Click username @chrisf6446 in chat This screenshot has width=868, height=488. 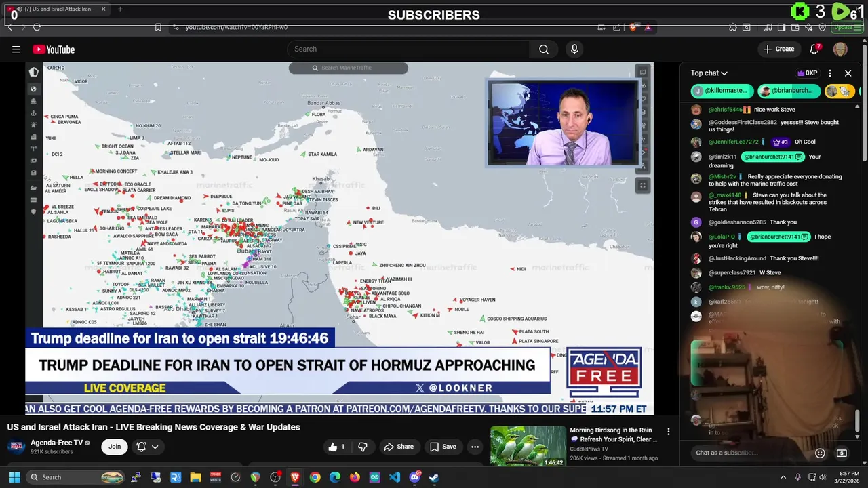(726, 110)
